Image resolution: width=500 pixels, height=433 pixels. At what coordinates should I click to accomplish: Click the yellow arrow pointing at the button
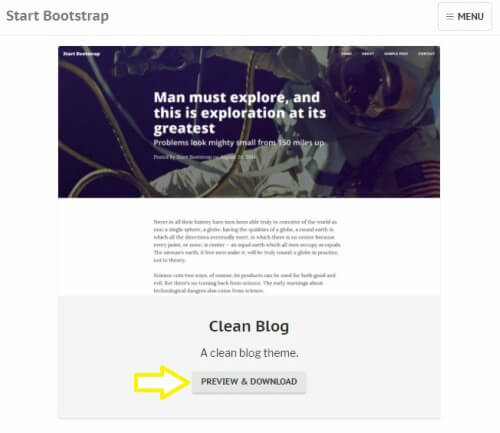[162, 382]
